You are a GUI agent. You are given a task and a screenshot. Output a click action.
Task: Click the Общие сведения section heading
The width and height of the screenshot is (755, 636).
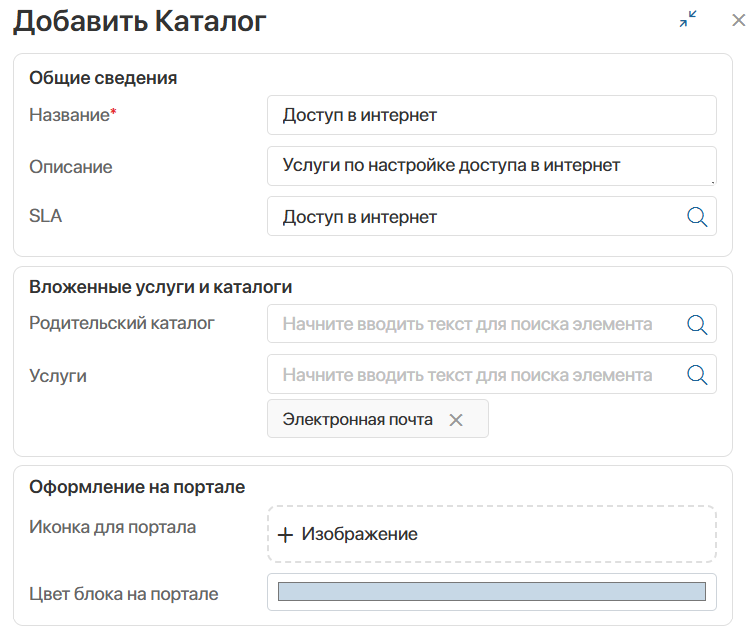tap(103, 78)
